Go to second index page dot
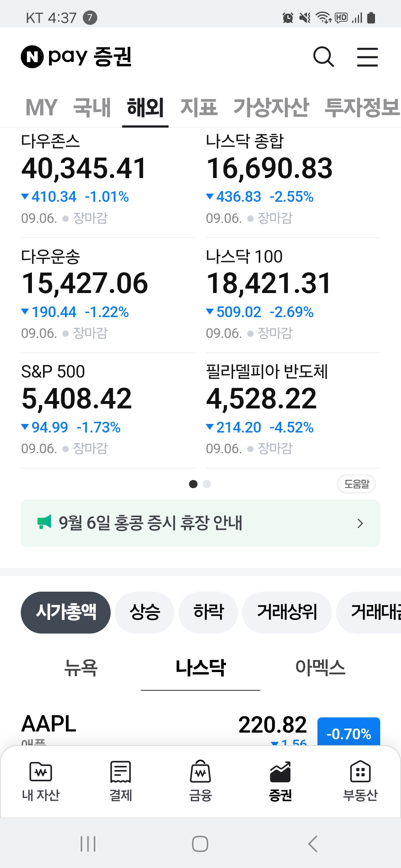Screen dimensions: 401x868 207,484
